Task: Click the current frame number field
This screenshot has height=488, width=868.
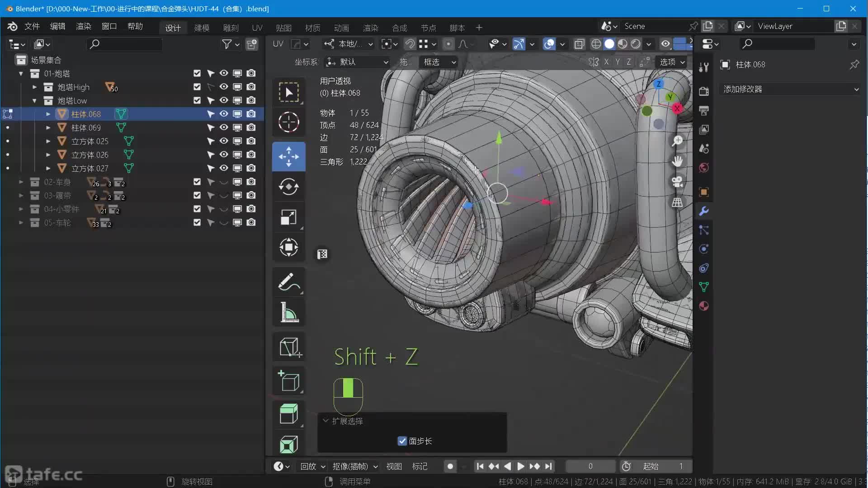Action: coord(590,466)
